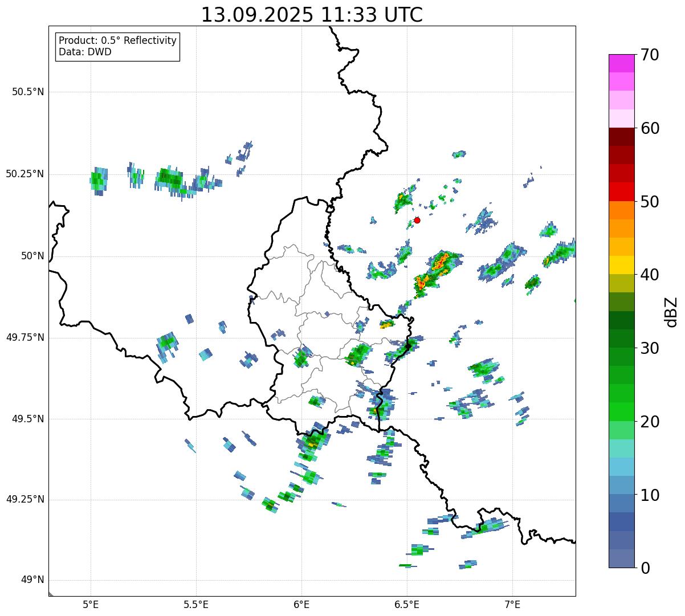Click the 49.75°N latitude label
The width and height of the screenshot is (685, 616).
coord(25,337)
